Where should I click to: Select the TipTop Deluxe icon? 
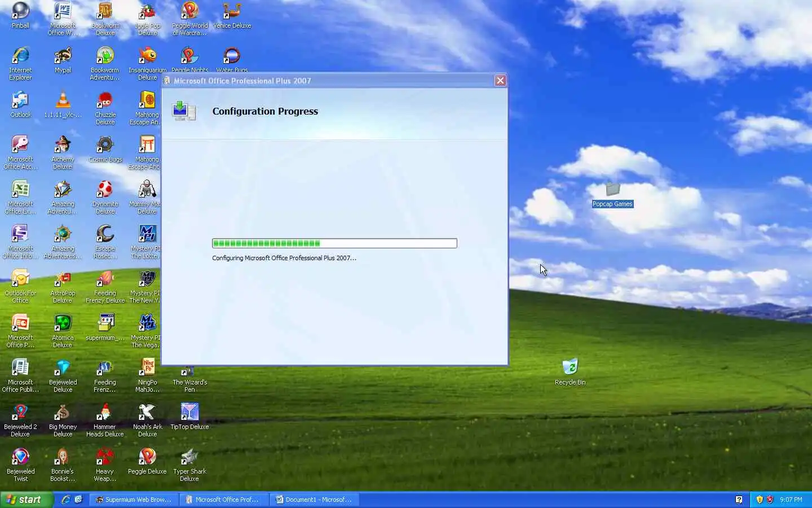[189, 417]
